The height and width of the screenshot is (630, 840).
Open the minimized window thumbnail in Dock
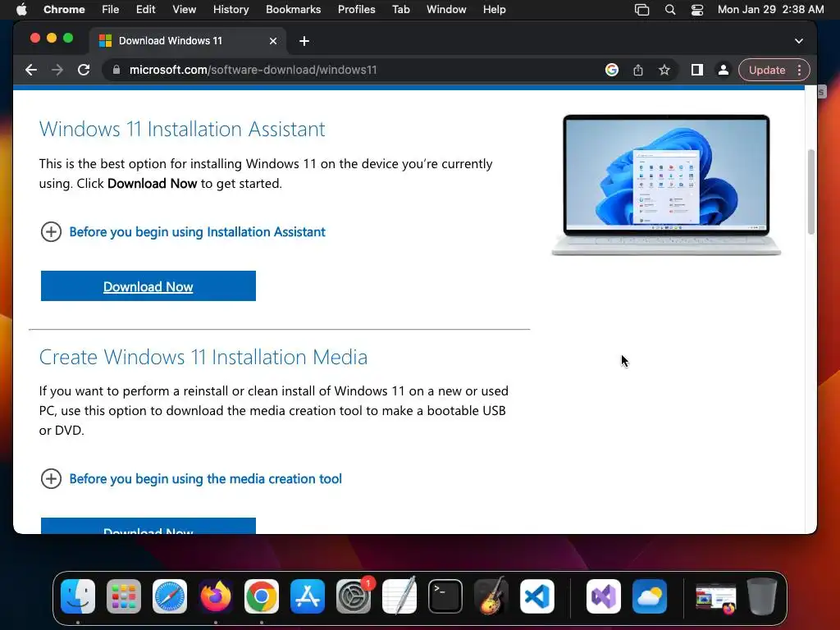tap(715, 598)
